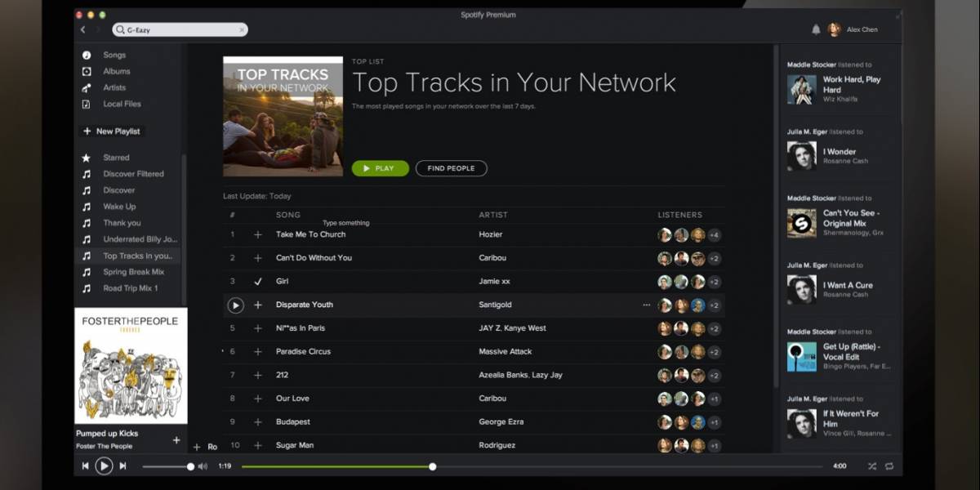The image size is (980, 490).
Task: Expand +4 listeners for Take Me To Church
Action: 714,235
